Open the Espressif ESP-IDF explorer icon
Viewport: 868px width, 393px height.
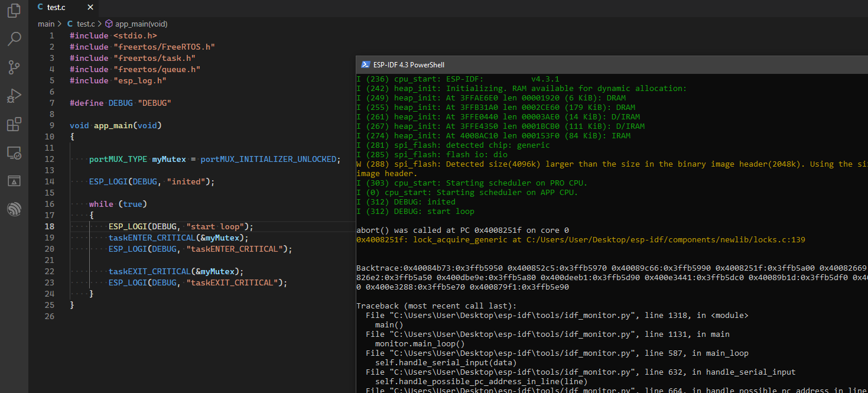point(14,209)
